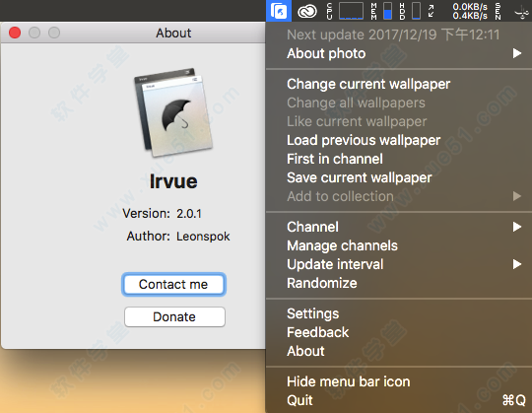The height and width of the screenshot is (413, 532).
Task: Open the Creative Cloud menu bar icon
Action: [x=307, y=12]
